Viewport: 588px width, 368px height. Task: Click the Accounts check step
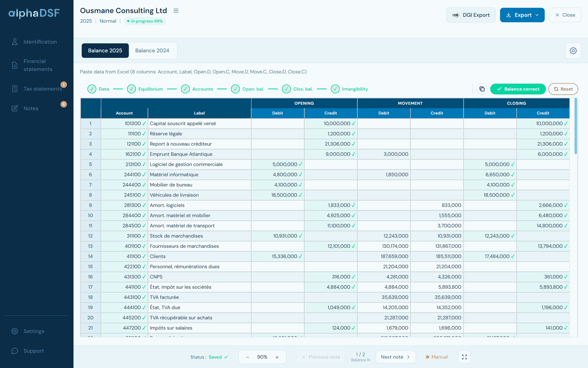[x=197, y=89]
